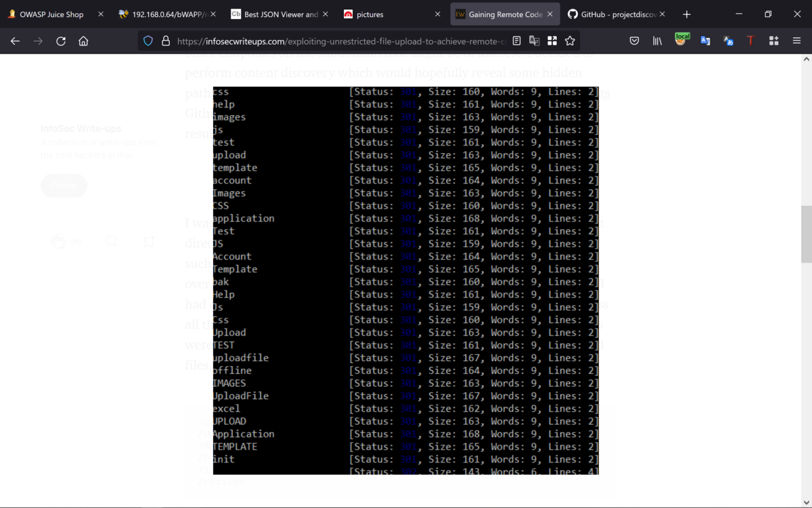Click the lowercase "help" entry
The width and height of the screenshot is (812, 508).
[224, 104]
